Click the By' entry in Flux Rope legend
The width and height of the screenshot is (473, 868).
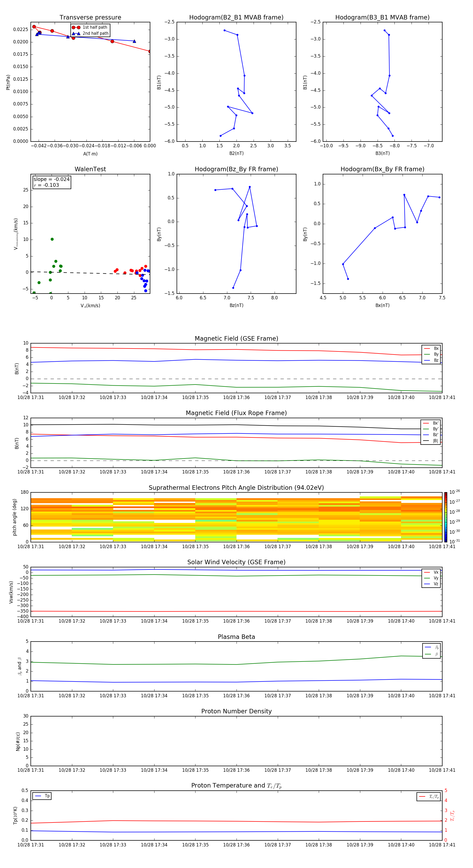click(x=431, y=429)
